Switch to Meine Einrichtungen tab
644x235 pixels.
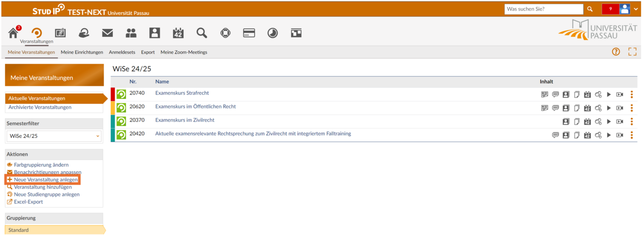(x=82, y=52)
